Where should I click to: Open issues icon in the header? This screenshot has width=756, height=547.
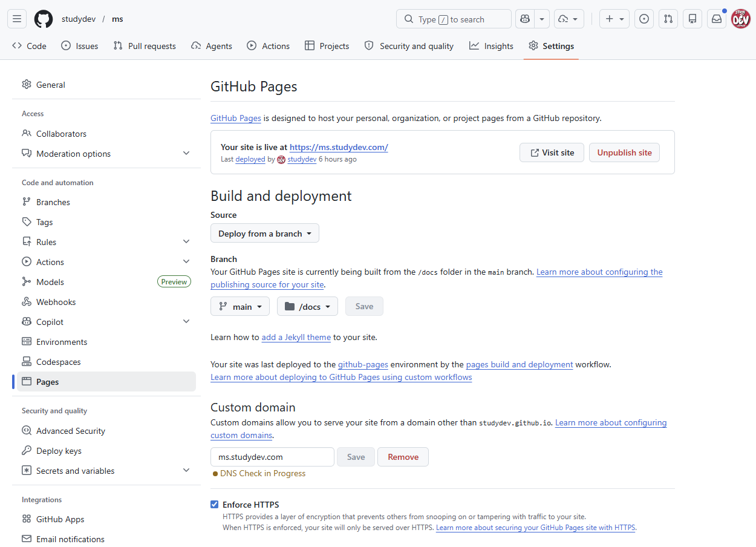click(x=644, y=19)
